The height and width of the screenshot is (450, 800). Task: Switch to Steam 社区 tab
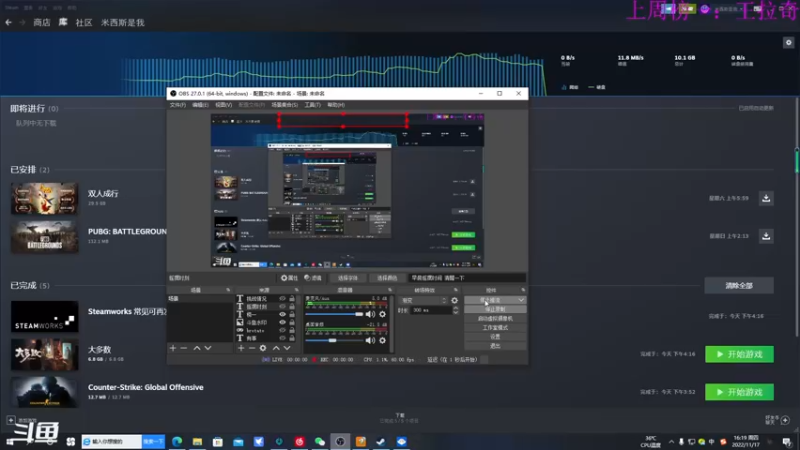pos(84,22)
